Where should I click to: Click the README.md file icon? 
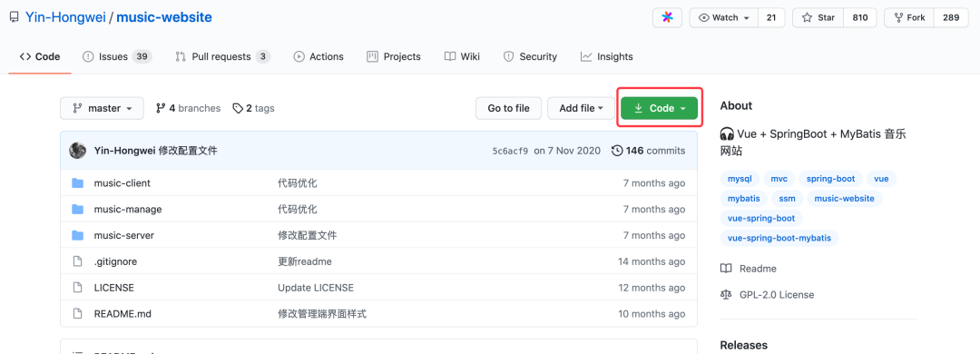click(x=77, y=314)
